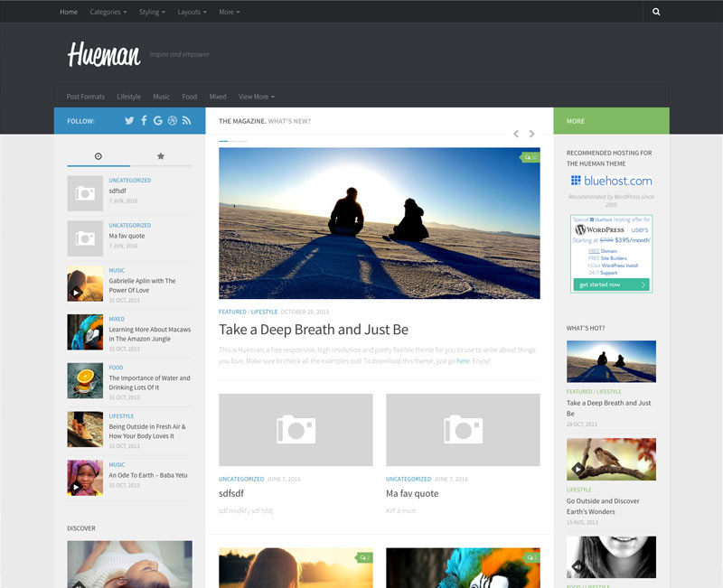Open Food menu item
Image resolution: width=723 pixels, height=588 pixels.
[190, 97]
